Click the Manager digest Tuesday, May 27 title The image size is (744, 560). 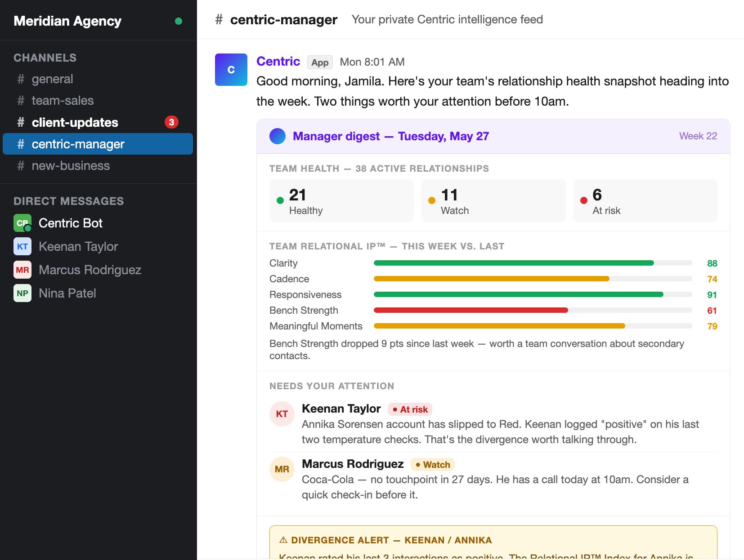click(391, 136)
